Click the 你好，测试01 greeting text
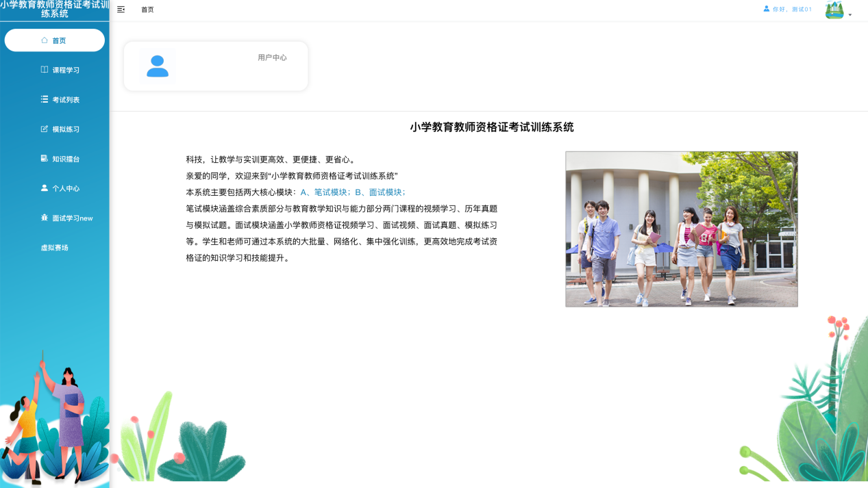Image resolution: width=868 pixels, height=488 pixels. [x=792, y=10]
